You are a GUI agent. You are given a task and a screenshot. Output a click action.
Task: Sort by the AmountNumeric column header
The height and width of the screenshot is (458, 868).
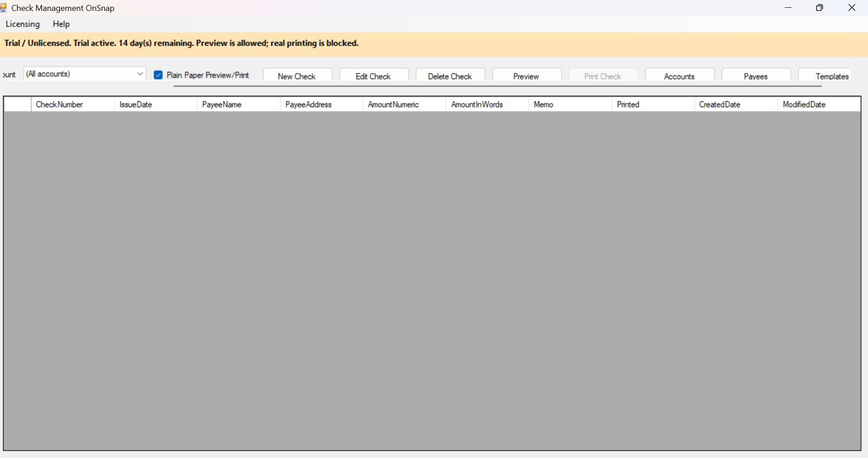point(393,105)
